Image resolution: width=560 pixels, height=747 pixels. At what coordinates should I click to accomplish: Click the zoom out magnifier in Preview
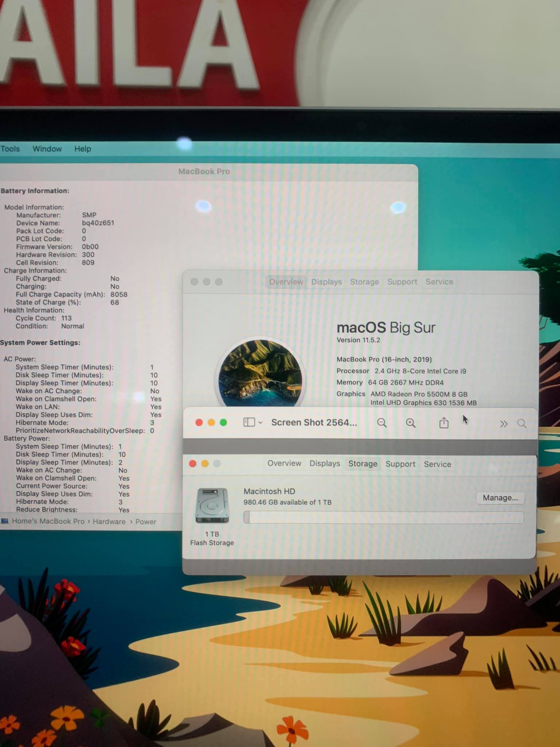tap(382, 423)
